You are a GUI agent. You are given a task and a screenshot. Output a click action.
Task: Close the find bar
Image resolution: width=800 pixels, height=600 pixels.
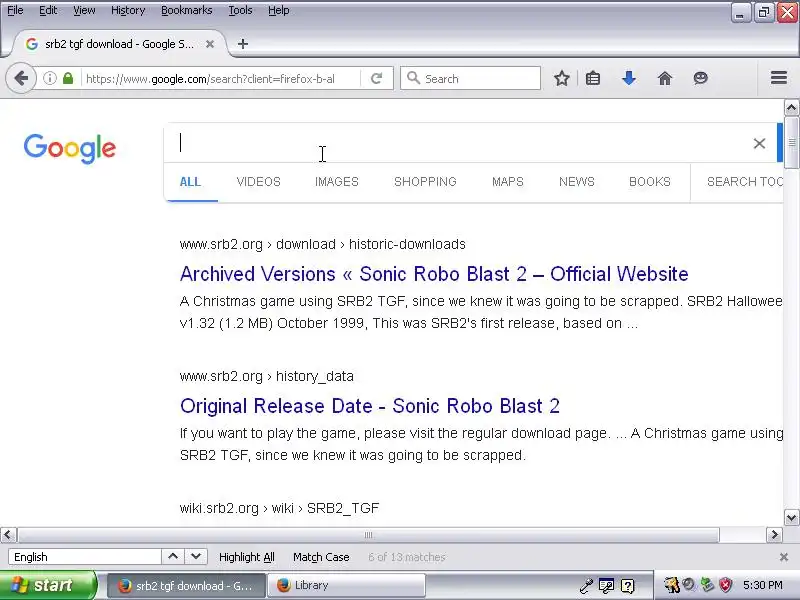784,557
